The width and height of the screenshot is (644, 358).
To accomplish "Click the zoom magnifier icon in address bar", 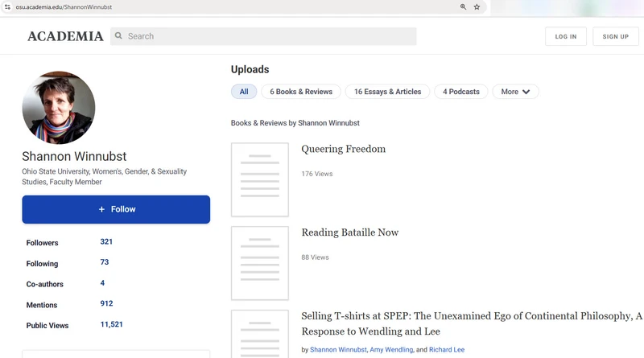I will (464, 7).
